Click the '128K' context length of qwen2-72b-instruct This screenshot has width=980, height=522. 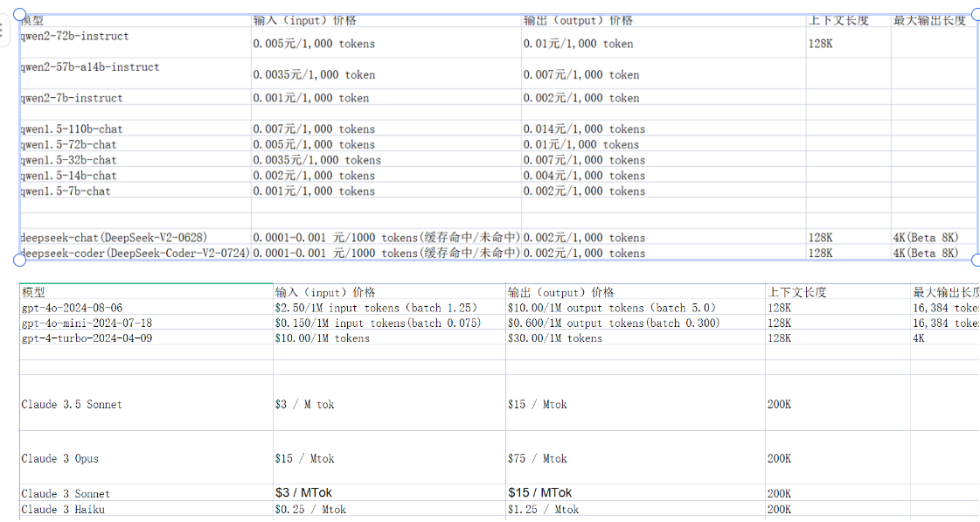(x=821, y=44)
